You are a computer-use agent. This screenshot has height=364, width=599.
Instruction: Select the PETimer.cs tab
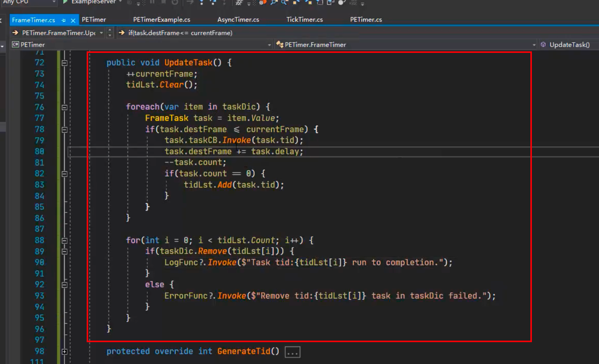click(x=366, y=20)
